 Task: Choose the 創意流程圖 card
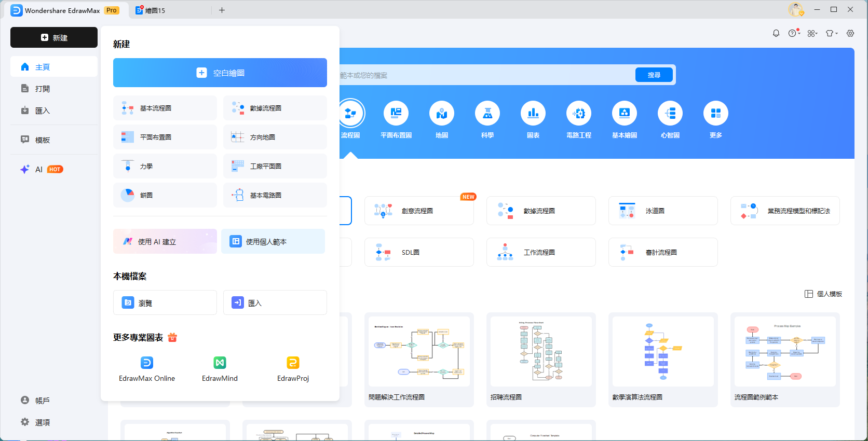[419, 211]
